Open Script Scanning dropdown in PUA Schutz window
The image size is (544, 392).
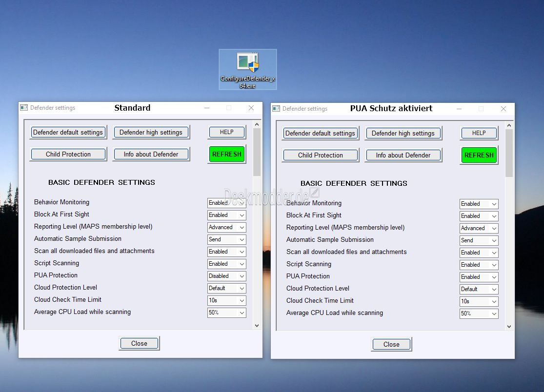pyautogui.click(x=479, y=265)
